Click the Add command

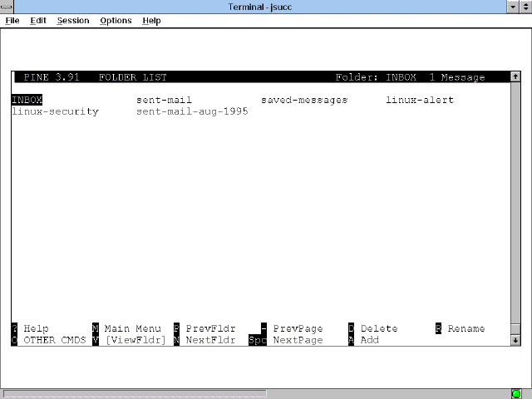tap(369, 340)
